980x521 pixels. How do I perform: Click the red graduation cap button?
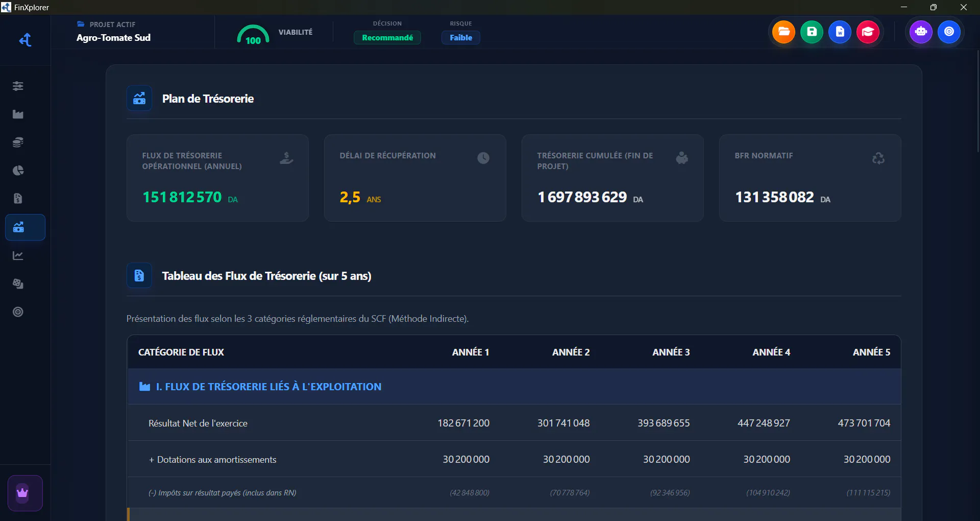pyautogui.click(x=868, y=32)
